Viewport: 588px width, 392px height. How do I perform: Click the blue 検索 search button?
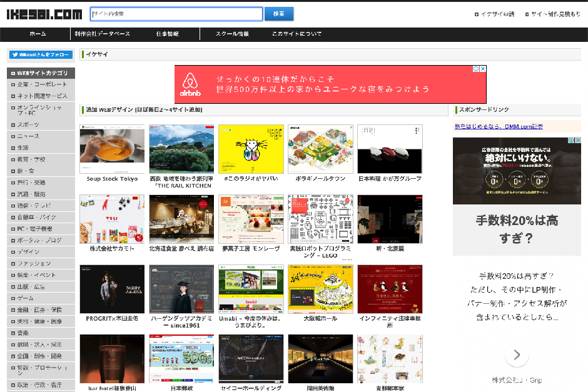click(278, 14)
